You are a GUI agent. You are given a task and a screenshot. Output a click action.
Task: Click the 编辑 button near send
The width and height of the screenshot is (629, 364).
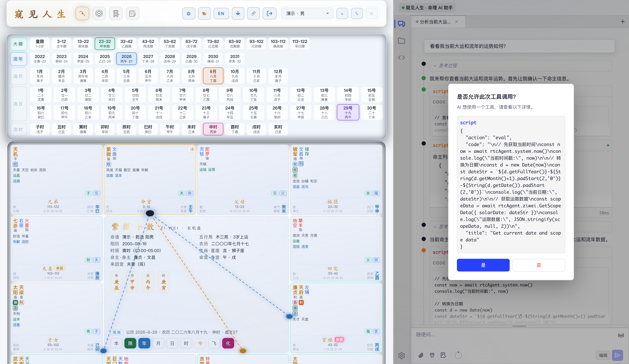[603, 355]
